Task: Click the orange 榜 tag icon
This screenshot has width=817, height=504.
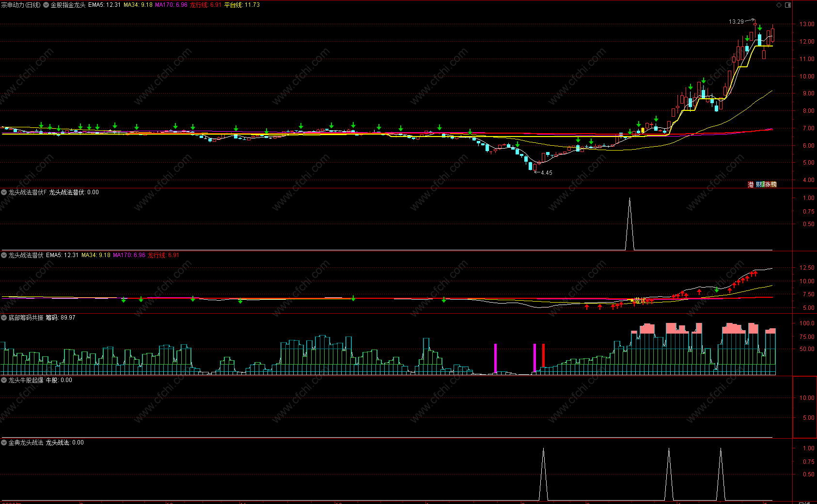Action: pos(774,184)
